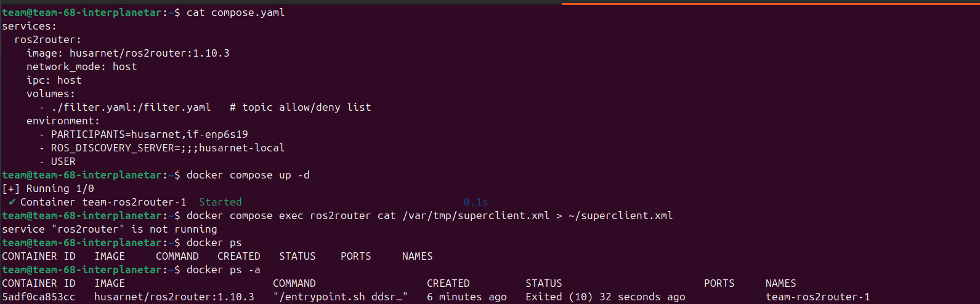Image resolution: width=980 pixels, height=304 pixels.
Task: Click the container ID 5adf0ca853cc
Action: click(39, 297)
